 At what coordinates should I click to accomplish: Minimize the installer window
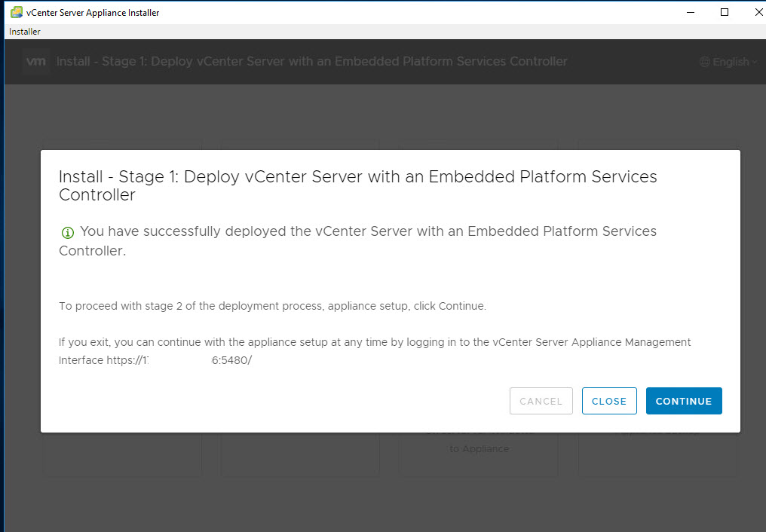click(690, 12)
